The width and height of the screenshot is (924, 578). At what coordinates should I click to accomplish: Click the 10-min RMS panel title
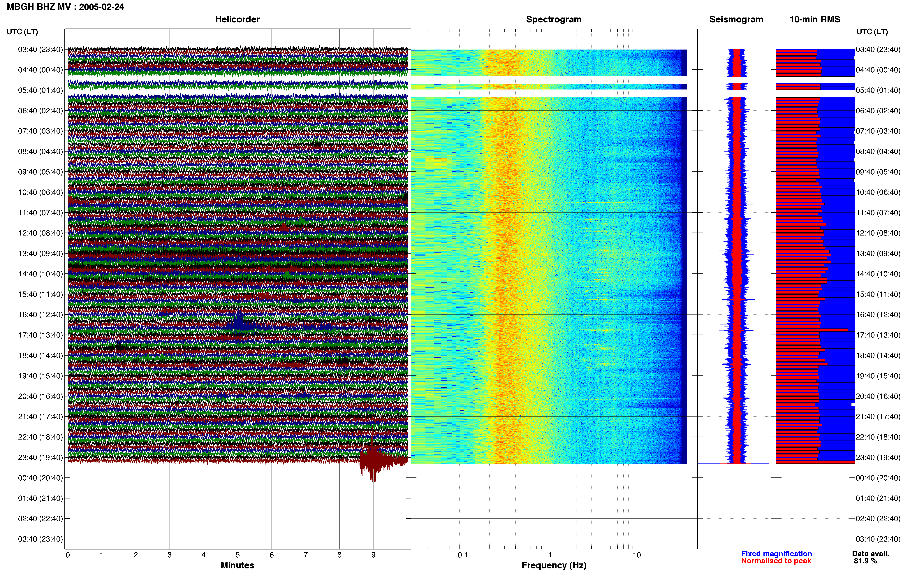815,19
